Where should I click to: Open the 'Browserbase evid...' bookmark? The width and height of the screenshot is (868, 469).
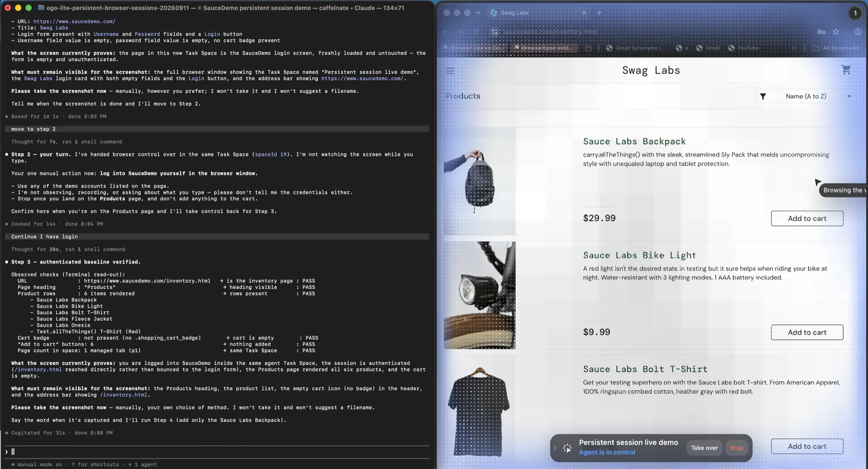[x=544, y=48]
